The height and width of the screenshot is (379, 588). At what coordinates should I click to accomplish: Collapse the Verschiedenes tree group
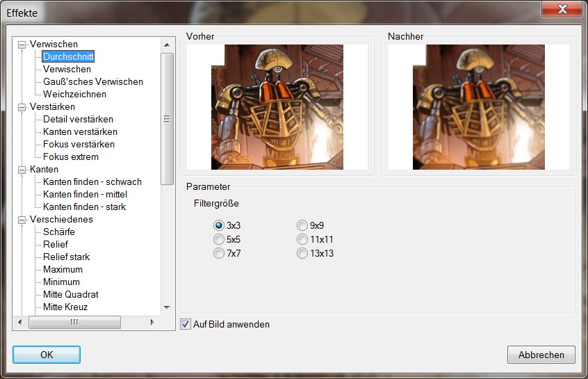point(22,220)
